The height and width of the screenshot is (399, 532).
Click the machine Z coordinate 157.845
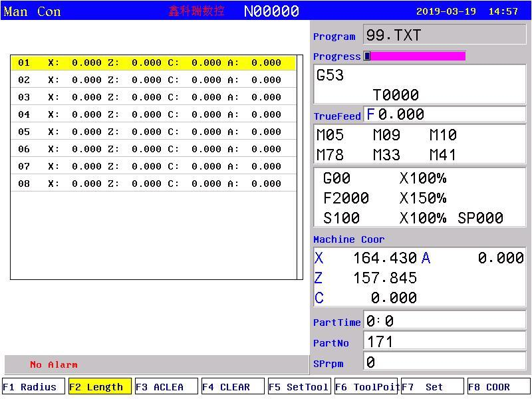(x=385, y=278)
